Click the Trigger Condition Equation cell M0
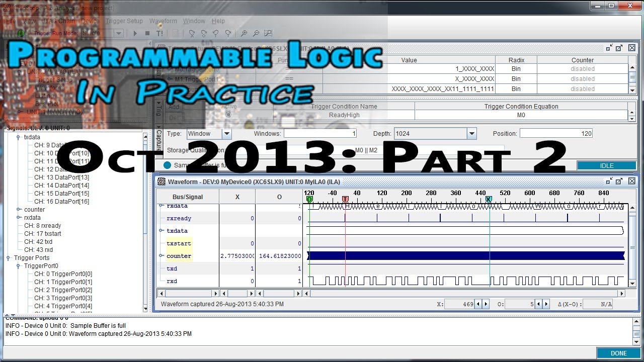The image size is (644, 362). [521, 115]
